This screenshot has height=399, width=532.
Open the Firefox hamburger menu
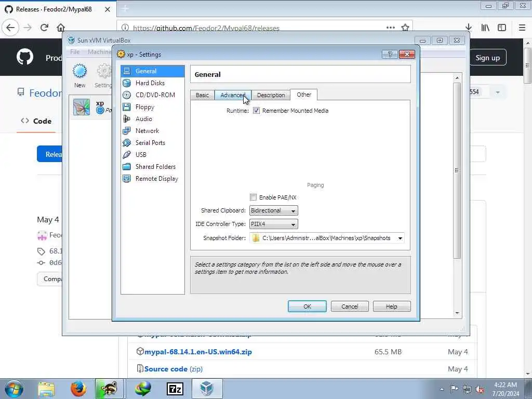522,28
